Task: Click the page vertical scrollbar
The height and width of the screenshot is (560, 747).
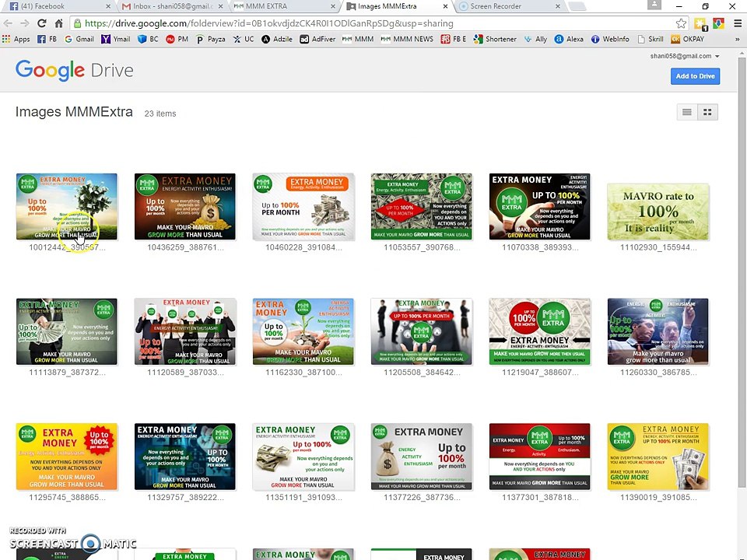Action: [742, 271]
